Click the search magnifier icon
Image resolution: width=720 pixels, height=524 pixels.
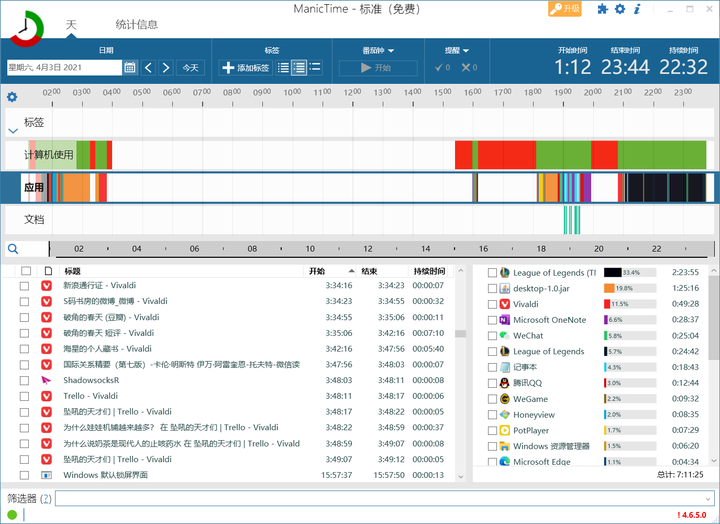tap(13, 248)
